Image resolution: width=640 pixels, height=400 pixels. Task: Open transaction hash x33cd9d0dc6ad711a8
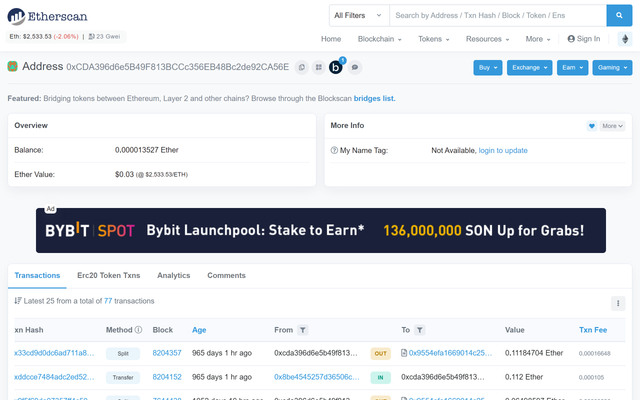[54, 353]
